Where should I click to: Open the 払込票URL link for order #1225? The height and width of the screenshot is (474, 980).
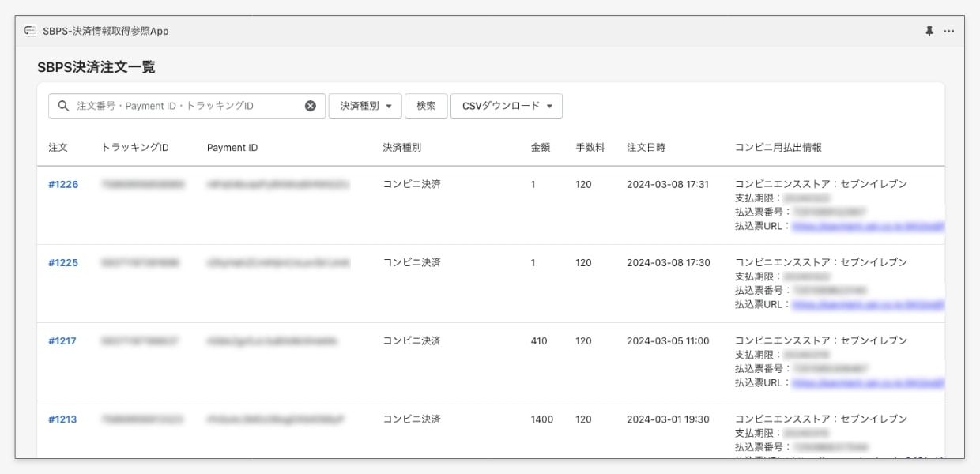pyautogui.click(x=868, y=304)
